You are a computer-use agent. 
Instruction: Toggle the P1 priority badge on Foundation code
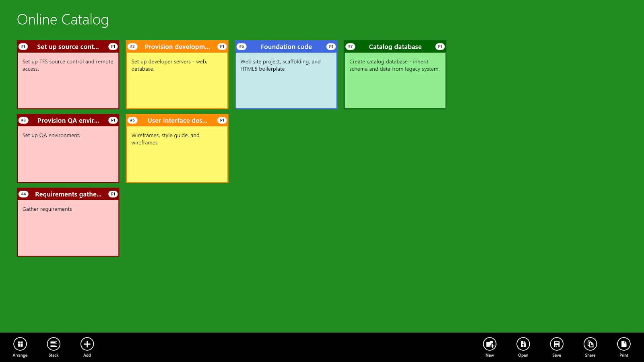[331, 46]
